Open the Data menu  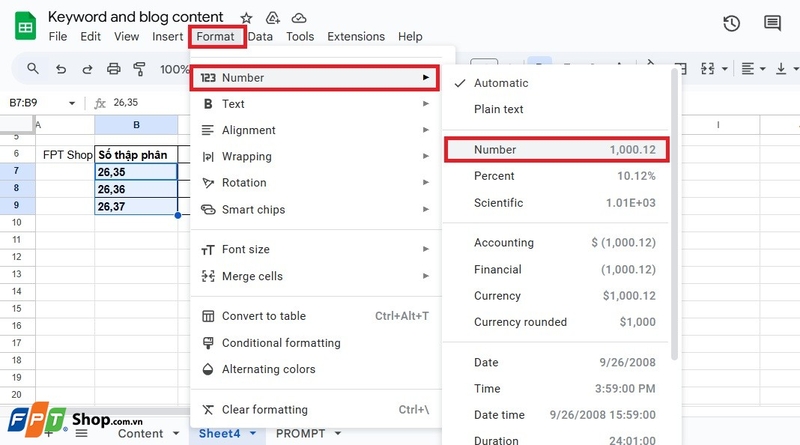click(x=260, y=37)
